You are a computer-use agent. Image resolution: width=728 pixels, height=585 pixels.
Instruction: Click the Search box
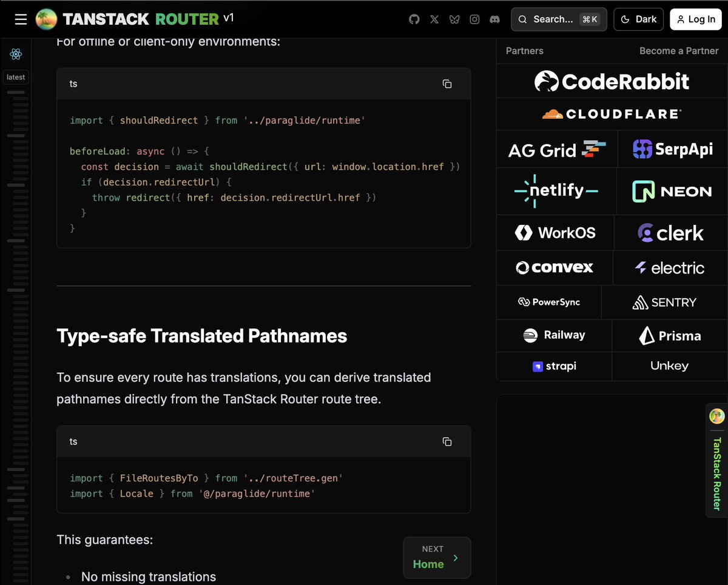point(558,19)
